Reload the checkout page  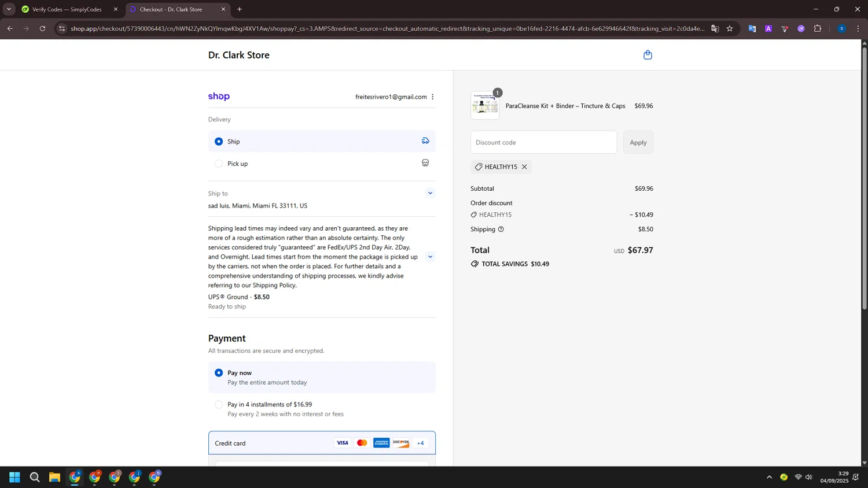[x=42, y=28]
